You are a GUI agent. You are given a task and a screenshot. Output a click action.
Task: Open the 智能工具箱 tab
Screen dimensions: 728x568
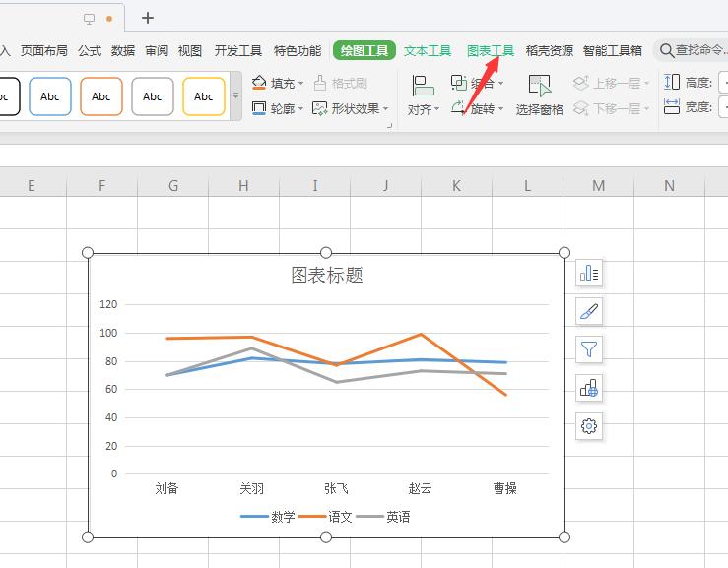613,50
